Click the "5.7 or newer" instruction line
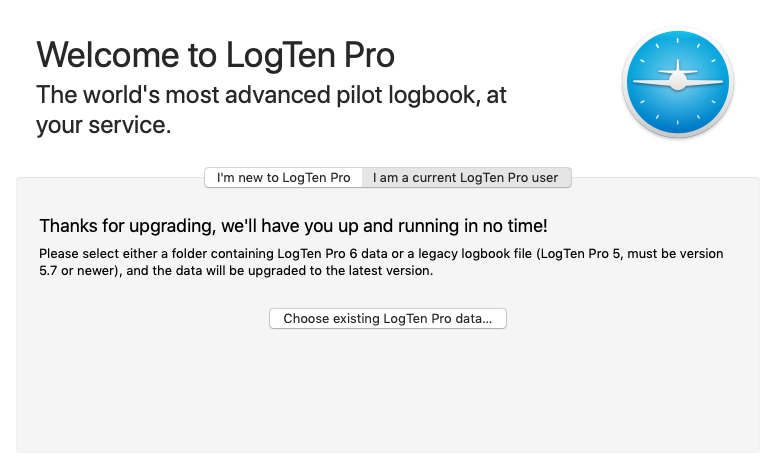775x469 pixels. 236,271
